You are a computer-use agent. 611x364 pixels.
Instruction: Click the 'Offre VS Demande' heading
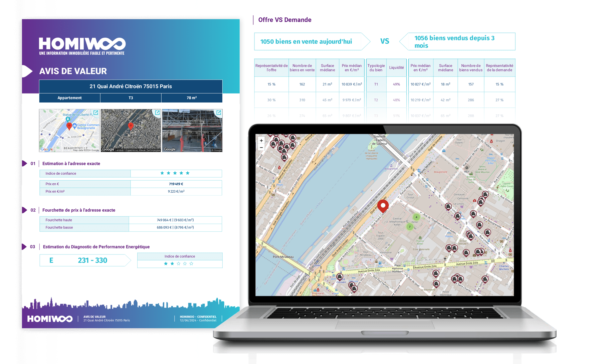point(285,20)
